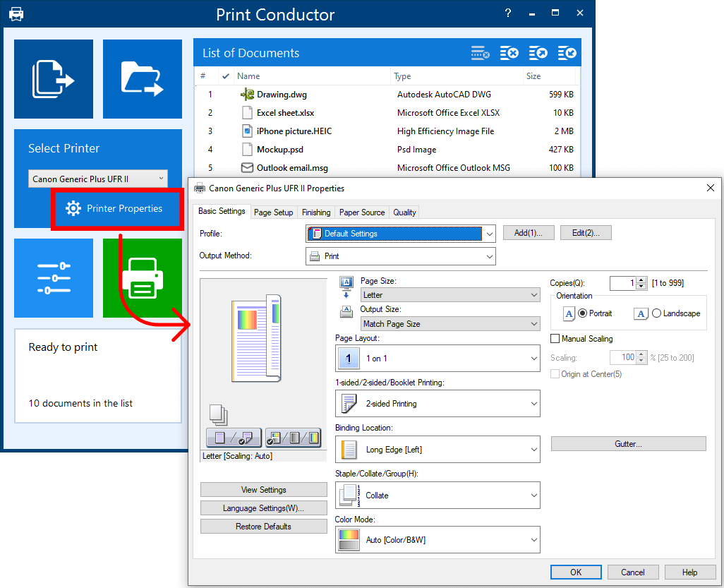Screen dimensions: 724x588
Task: Select the Portrait orientation radio button
Action: [x=582, y=313]
